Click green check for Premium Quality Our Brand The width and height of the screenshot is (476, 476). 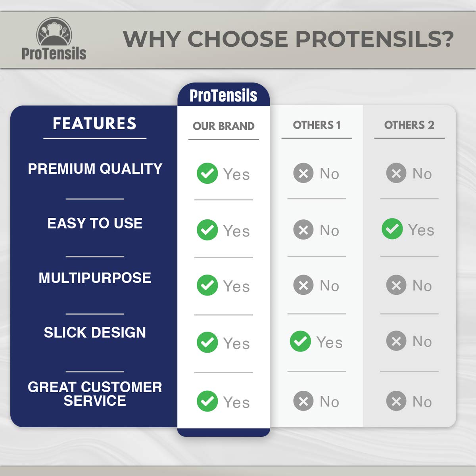pos(207,173)
